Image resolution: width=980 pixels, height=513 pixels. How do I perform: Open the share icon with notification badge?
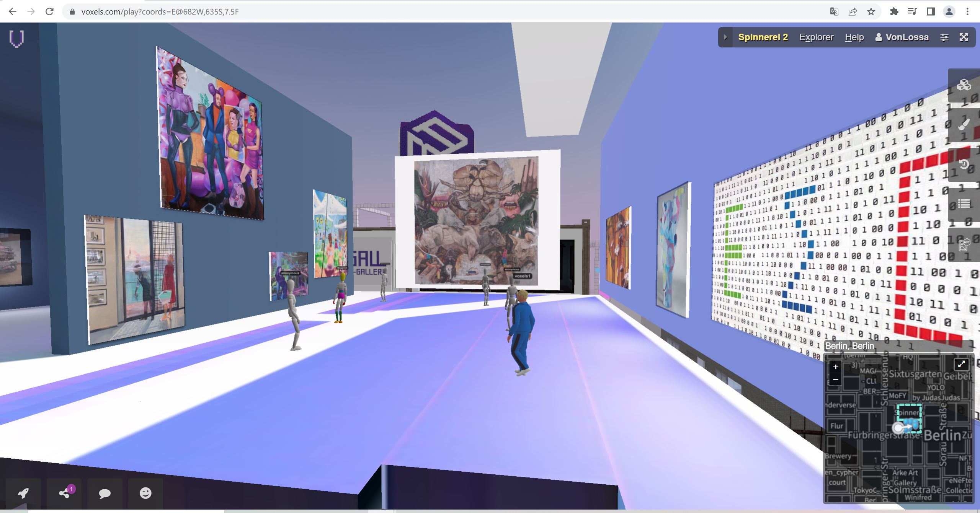[64, 493]
